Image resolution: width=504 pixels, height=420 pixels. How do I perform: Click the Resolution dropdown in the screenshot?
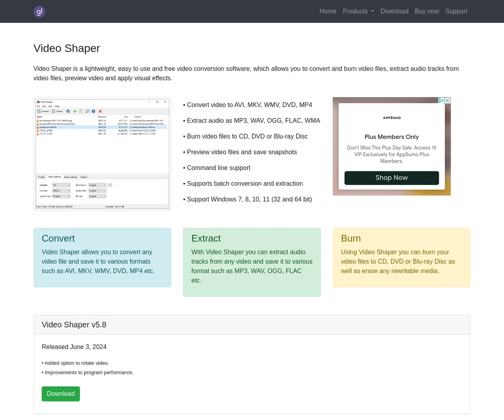[x=97, y=185]
